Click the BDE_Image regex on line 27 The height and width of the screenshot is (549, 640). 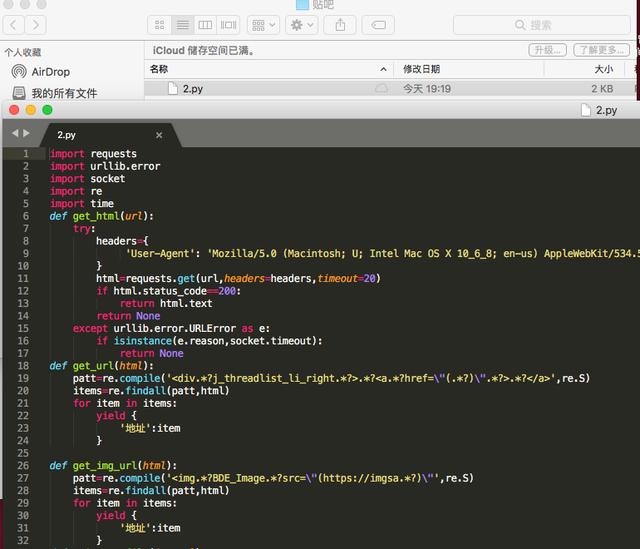coord(302,478)
